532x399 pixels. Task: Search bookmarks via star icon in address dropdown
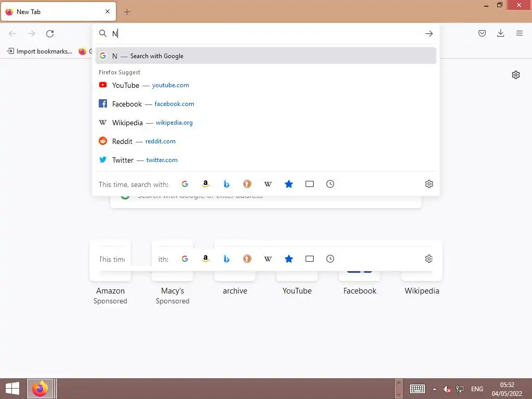coord(289,184)
